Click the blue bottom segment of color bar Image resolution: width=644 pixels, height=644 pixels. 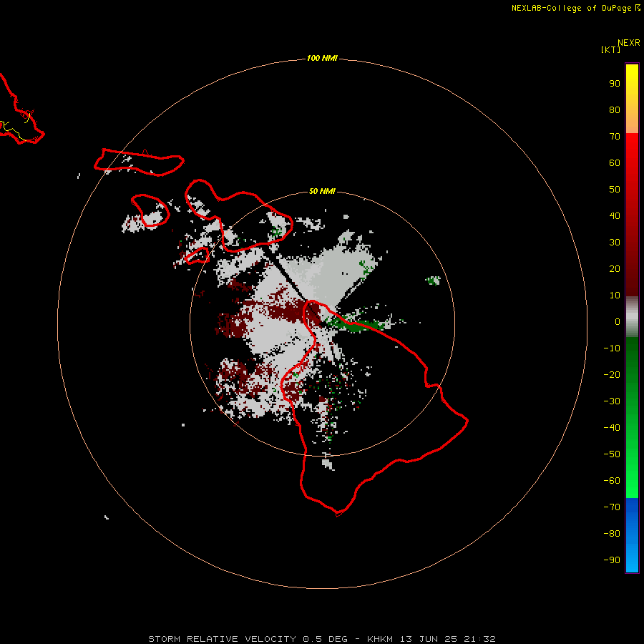point(632,535)
